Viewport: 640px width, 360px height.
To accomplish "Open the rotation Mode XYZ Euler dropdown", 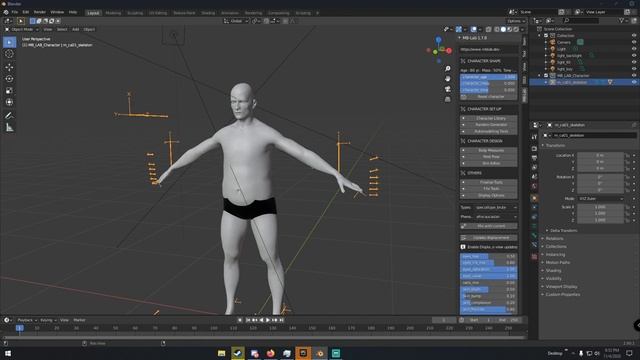I will [601, 199].
